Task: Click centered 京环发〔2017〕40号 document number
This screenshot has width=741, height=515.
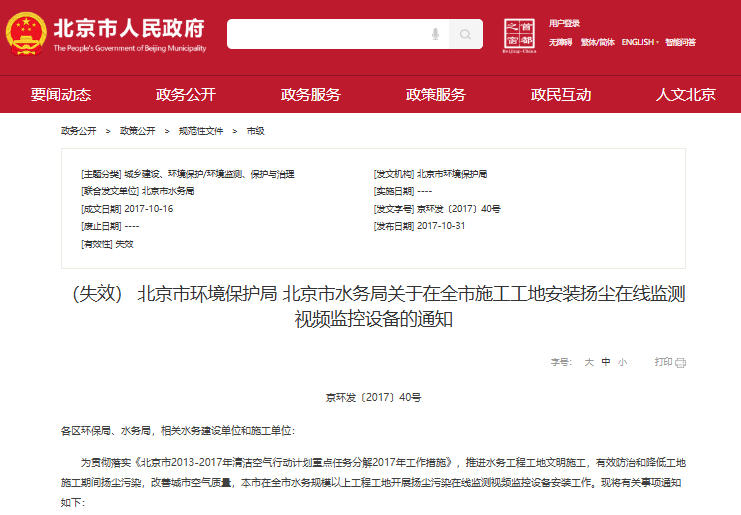Action: tap(373, 397)
